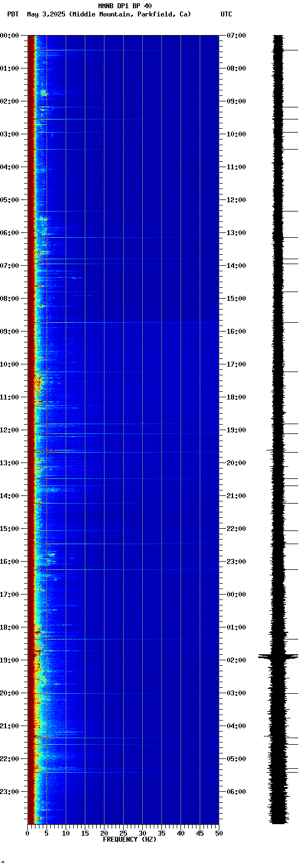The height and width of the screenshot is (868, 302).
Task: Click the frequency tick label "15"
Action: [x=85, y=833]
